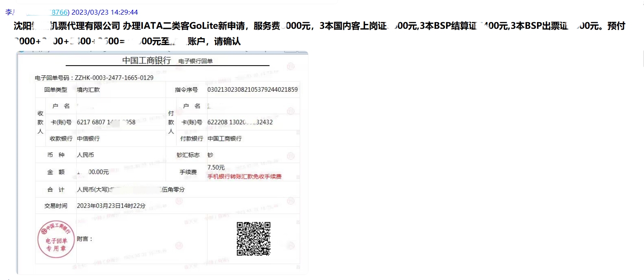
Task: Select the 中国工商银行 value beside 付款银行
Action: coord(224,139)
